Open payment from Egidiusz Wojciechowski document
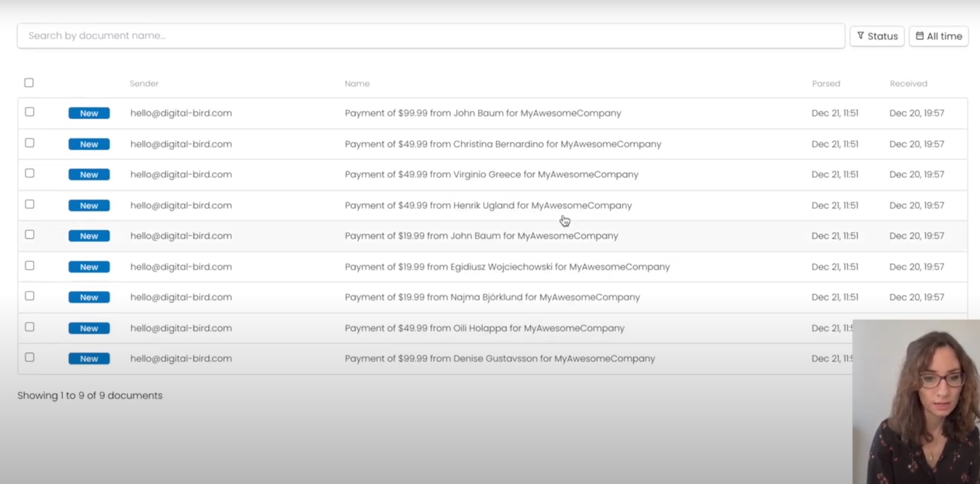Viewport: 980px width, 484px height. 507,267
